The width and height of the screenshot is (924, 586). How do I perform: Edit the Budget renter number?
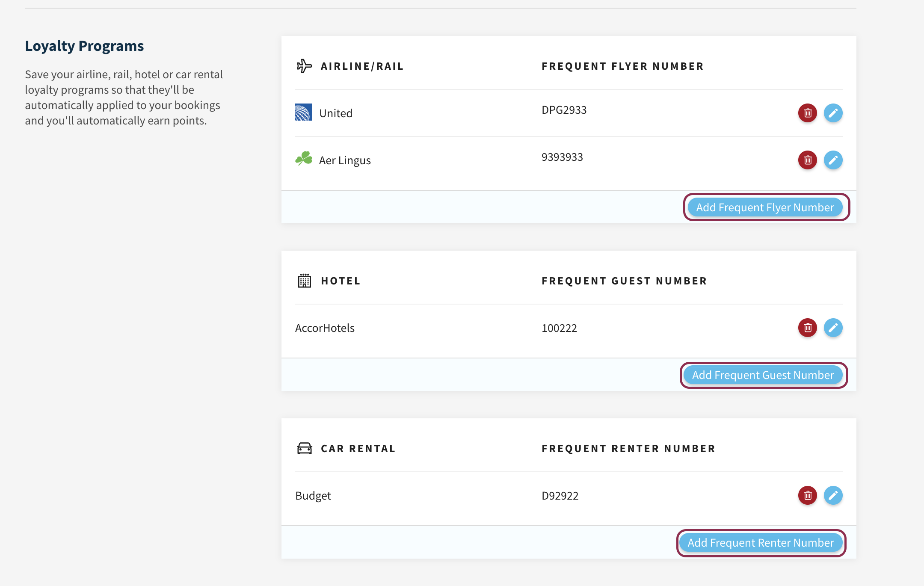(x=833, y=495)
